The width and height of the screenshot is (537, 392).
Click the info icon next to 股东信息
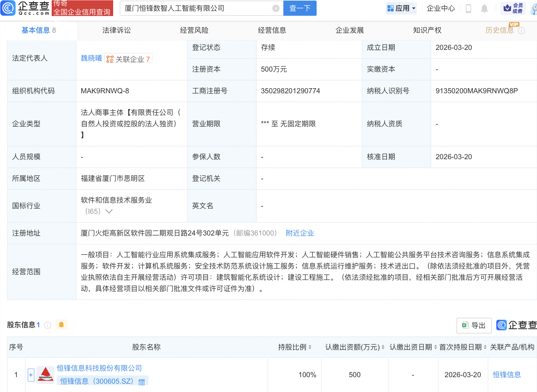point(48,325)
